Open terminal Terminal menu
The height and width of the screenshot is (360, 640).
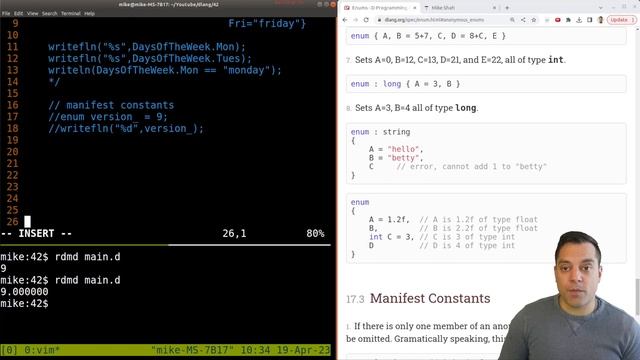71,13
